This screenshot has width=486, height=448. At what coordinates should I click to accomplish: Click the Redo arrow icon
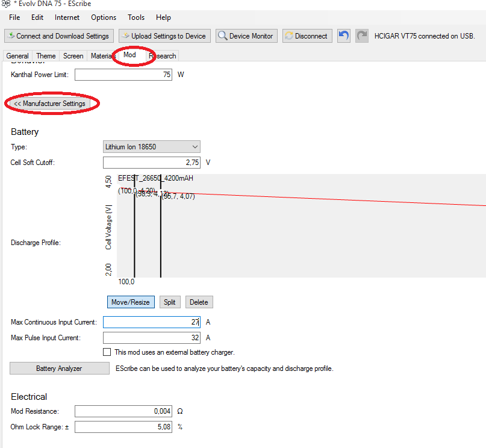point(362,36)
